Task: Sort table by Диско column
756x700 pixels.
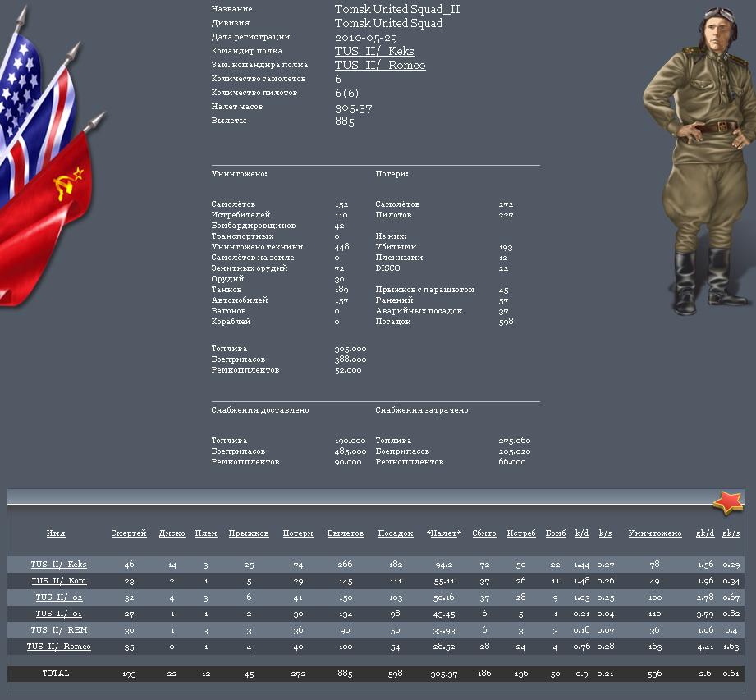Action: [x=172, y=533]
